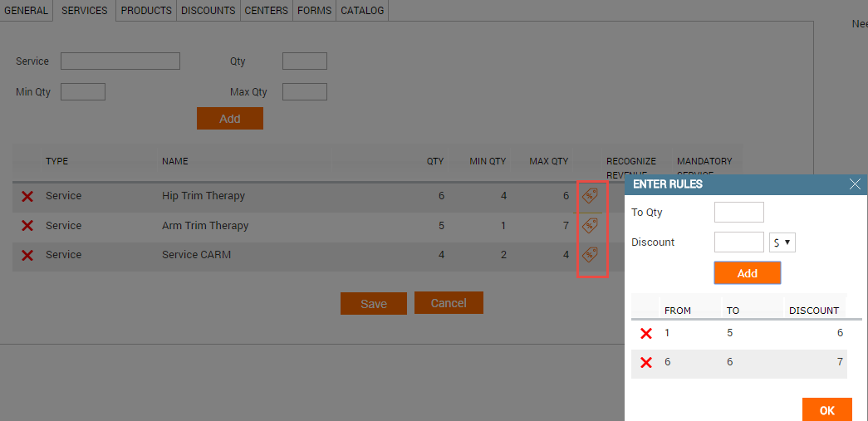Viewport: 868px width, 421px height.
Task: Go to the Centers tab
Action: (x=267, y=11)
